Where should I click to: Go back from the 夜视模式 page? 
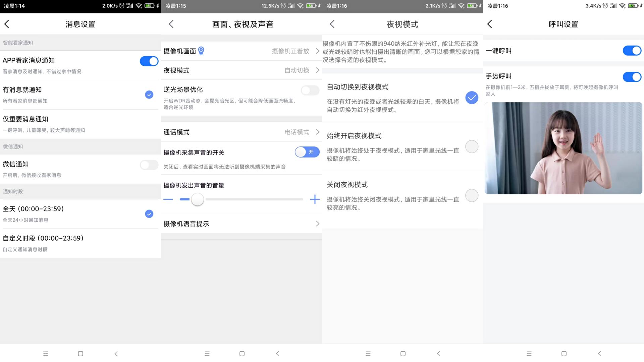[332, 24]
